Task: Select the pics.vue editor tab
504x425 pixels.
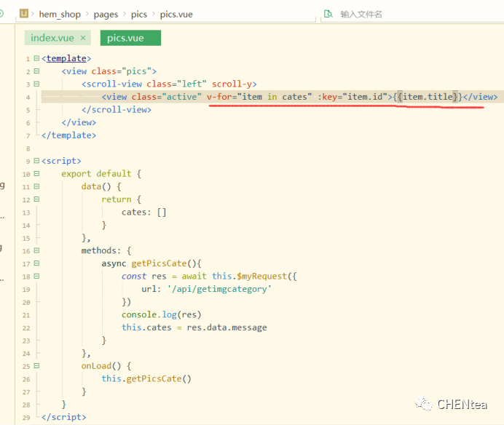Action: [x=125, y=38]
